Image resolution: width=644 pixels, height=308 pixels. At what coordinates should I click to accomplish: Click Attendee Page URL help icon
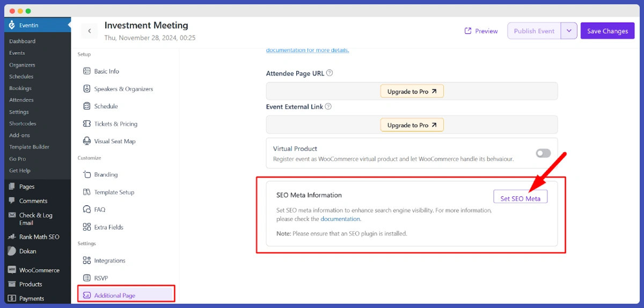coord(330,73)
